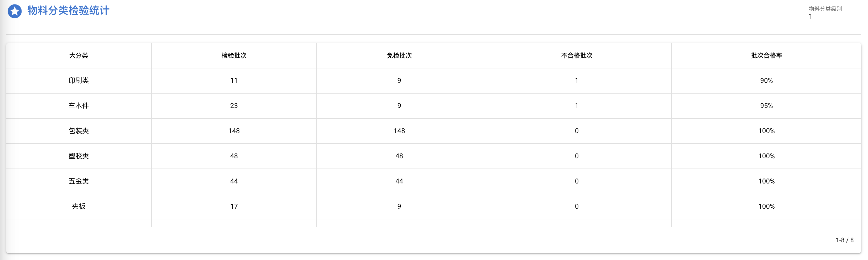The image size is (868, 260).
Task: Click the 不合格批次 column header
Action: (x=577, y=56)
